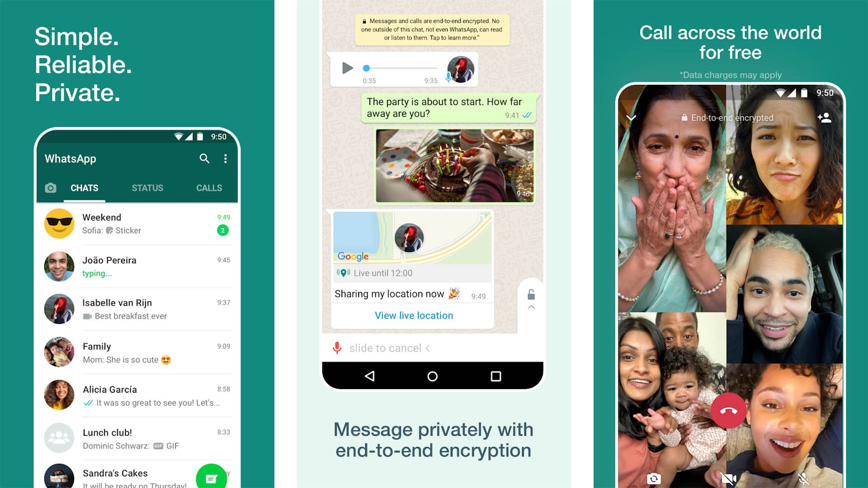
Task: Click the three-dot menu icon in WhatsApp
Action: tap(224, 159)
